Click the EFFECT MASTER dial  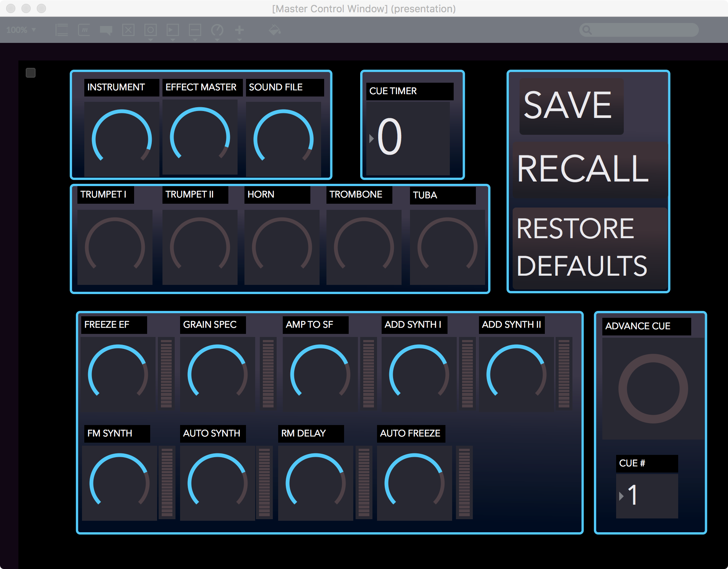coord(200,137)
